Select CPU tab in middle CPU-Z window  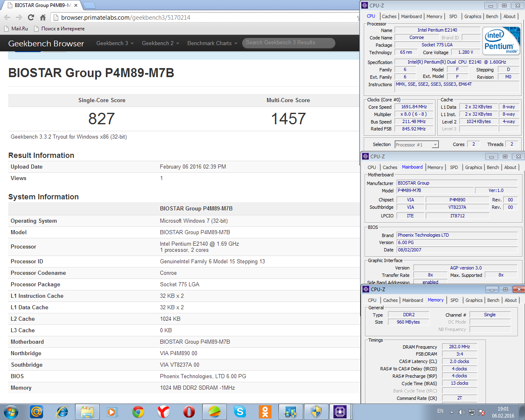372,167
